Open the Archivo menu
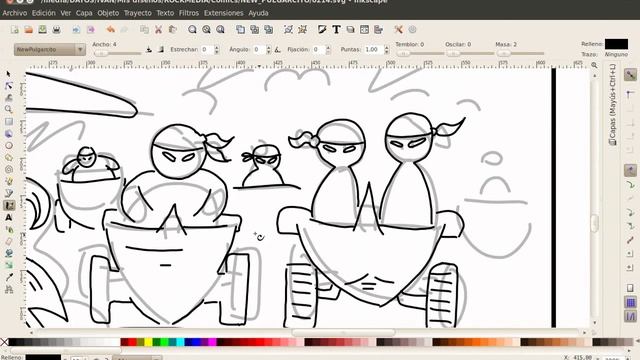Screen dimensions: 640x360 [15, 13]
